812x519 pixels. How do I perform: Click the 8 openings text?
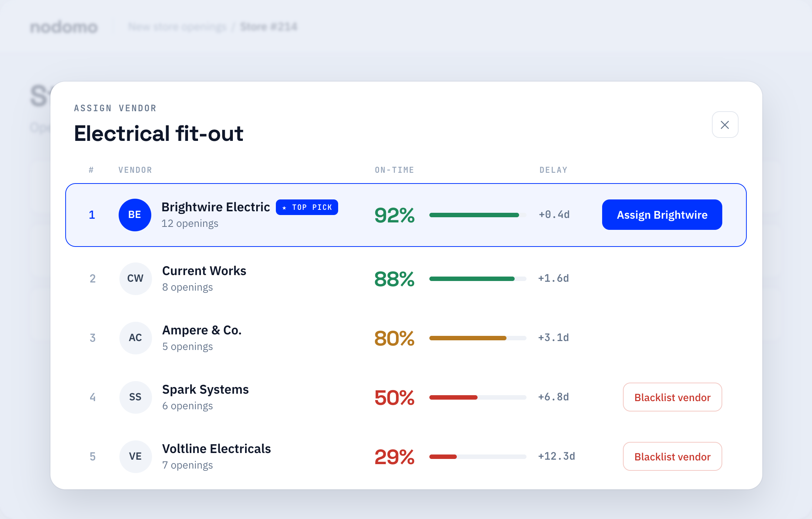188,287
